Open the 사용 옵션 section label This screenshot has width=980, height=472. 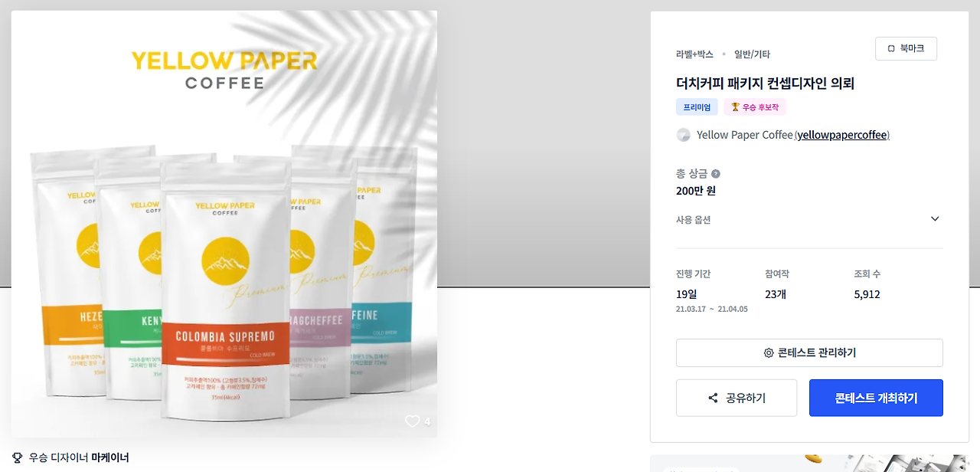(693, 220)
